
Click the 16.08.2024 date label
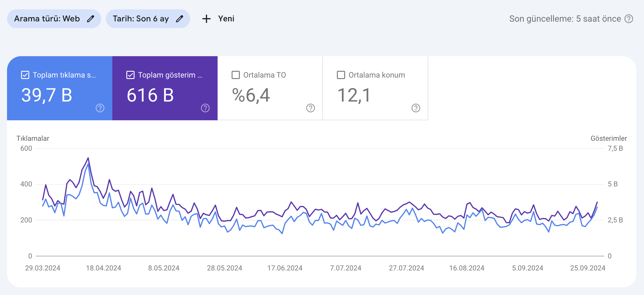click(x=467, y=268)
